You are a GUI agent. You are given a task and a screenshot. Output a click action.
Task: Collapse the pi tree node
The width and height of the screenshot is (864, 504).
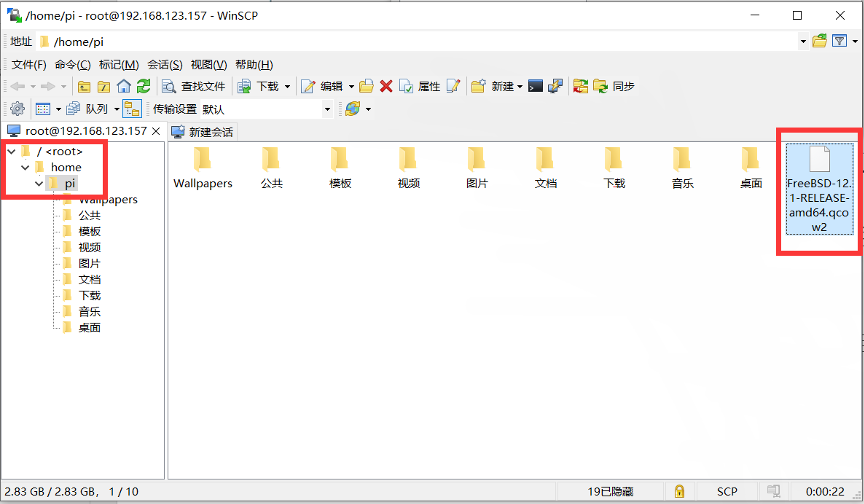click(39, 183)
